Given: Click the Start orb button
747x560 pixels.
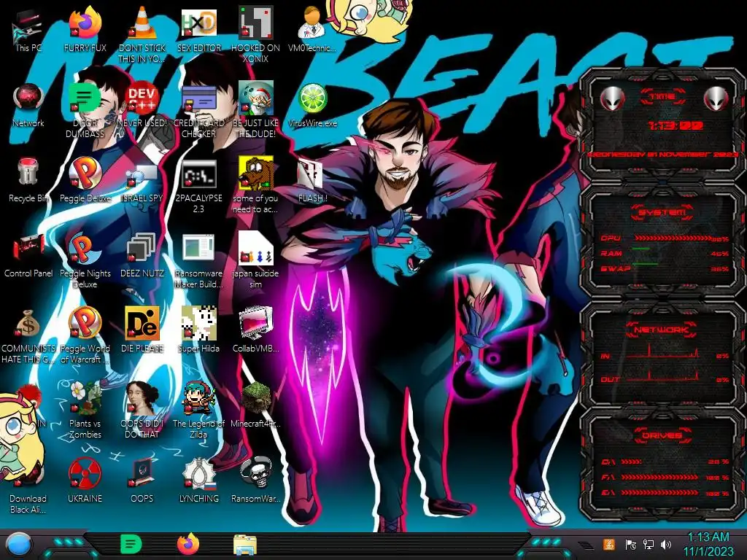Looking at the screenshot, I should pos(18,544).
